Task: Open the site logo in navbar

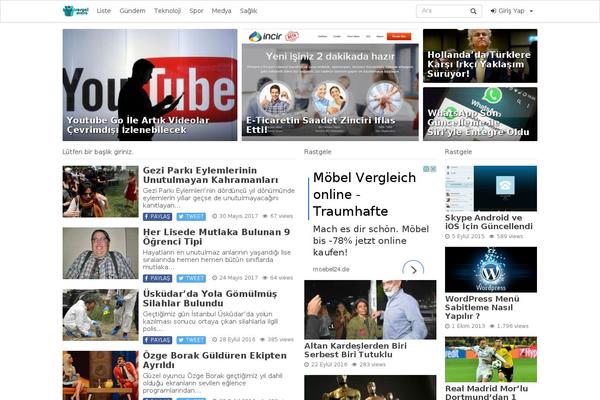Action: [x=75, y=11]
